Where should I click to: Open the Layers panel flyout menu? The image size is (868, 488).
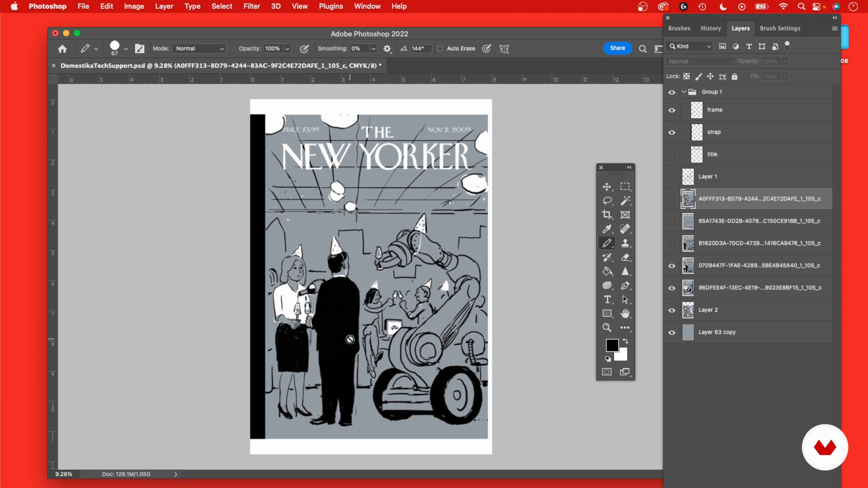point(835,29)
